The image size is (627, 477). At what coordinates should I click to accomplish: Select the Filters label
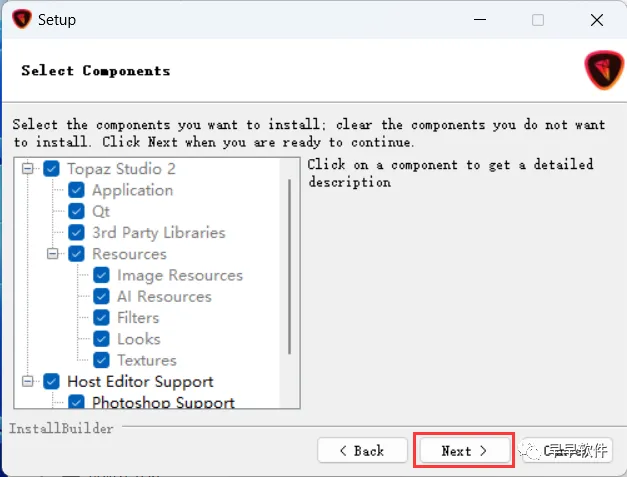click(x=138, y=318)
